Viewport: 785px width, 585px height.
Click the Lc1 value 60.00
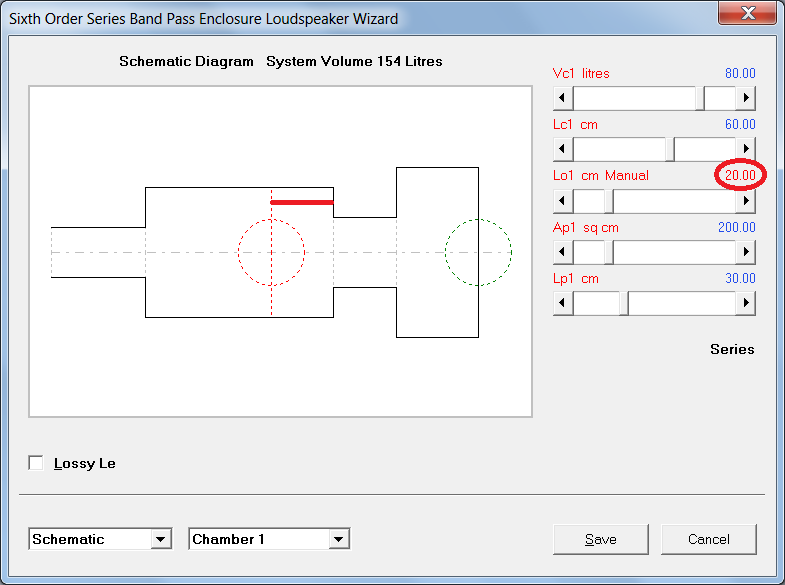740,125
